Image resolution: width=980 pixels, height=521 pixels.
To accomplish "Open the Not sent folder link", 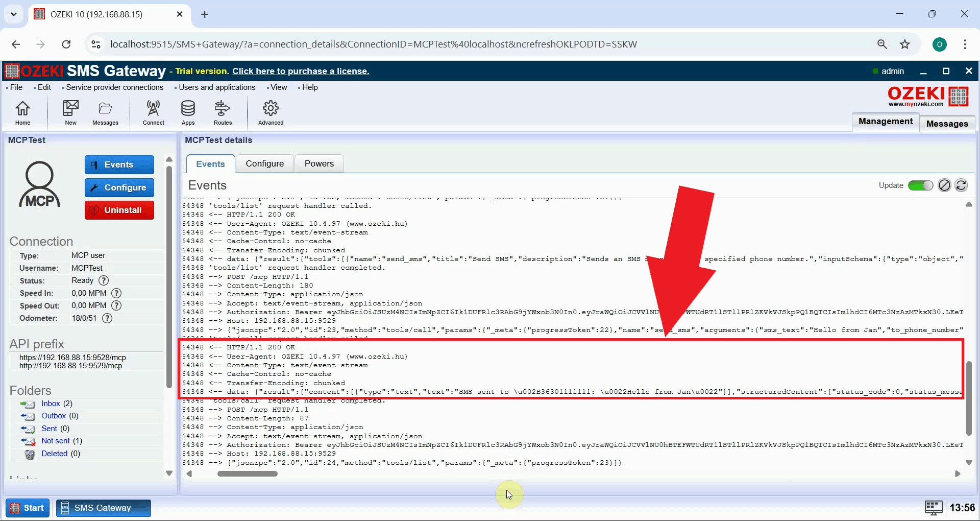I will pos(55,441).
